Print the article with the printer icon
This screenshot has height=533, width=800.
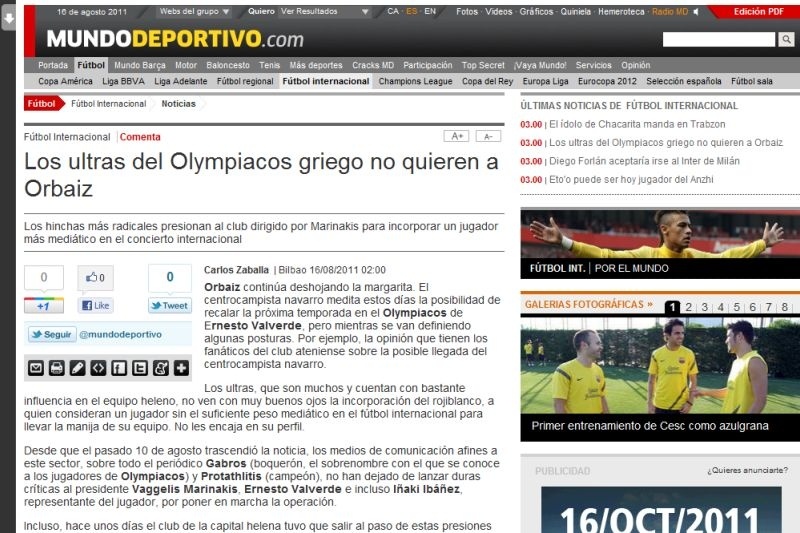[x=57, y=368]
